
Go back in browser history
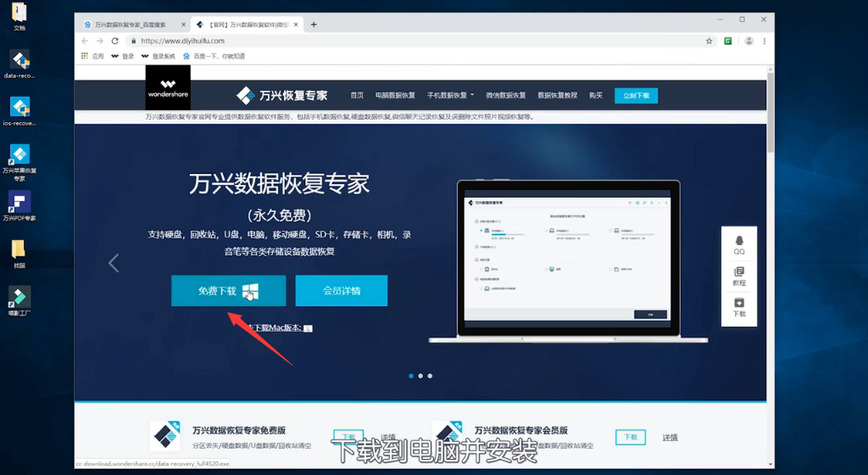tap(85, 41)
